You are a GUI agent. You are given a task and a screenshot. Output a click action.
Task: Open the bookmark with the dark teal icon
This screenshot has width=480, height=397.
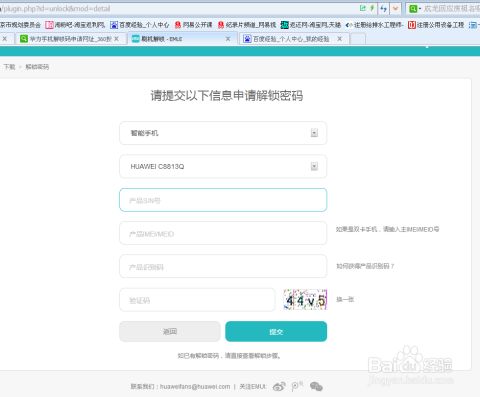311,25
